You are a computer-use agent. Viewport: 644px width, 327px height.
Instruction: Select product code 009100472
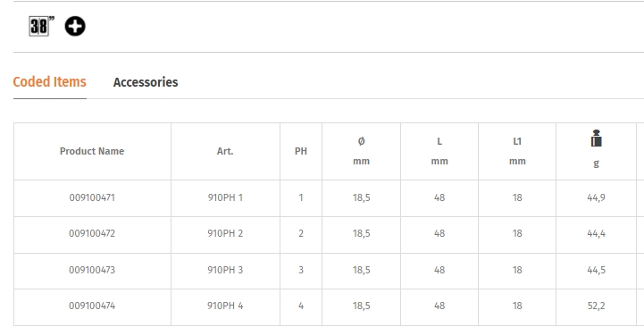pyautogui.click(x=92, y=233)
